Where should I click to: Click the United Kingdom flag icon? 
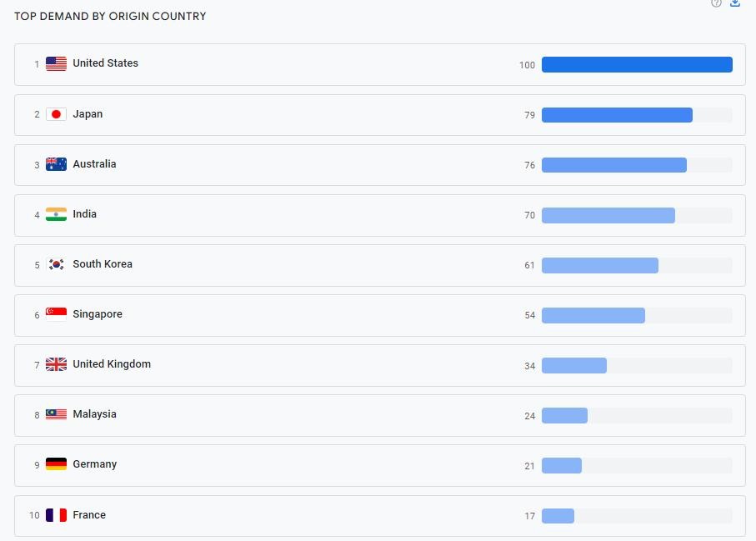(x=56, y=364)
